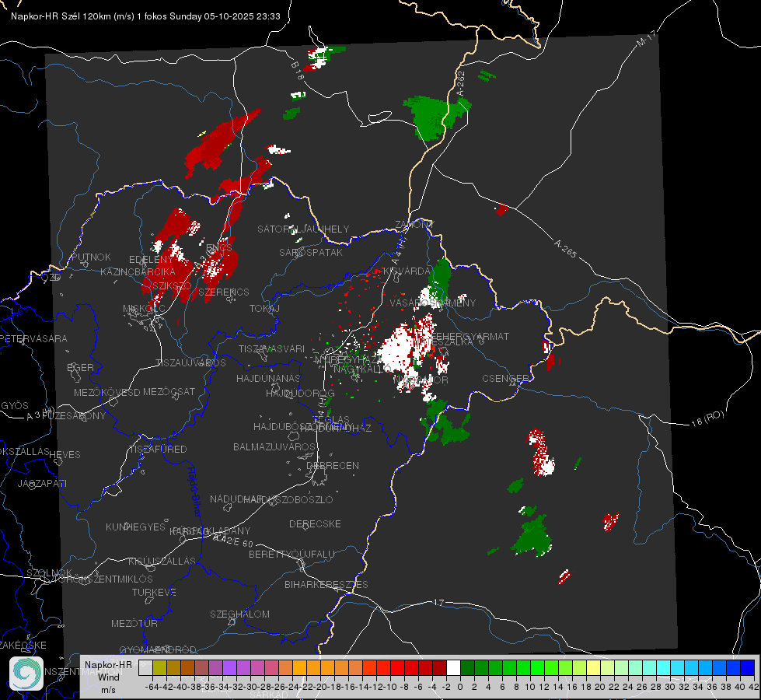Click the DEBRECEN city label
This screenshot has height=700, width=761.
click(x=333, y=465)
